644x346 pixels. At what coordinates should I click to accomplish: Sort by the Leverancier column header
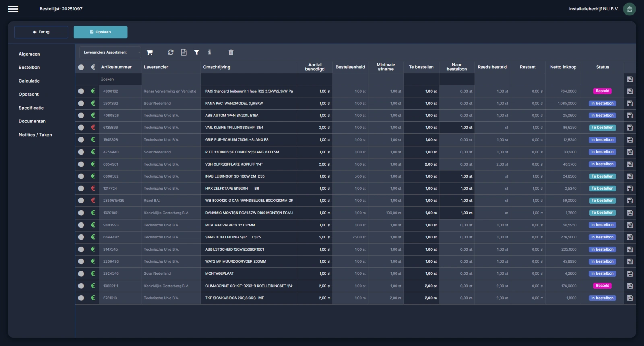[x=156, y=67]
